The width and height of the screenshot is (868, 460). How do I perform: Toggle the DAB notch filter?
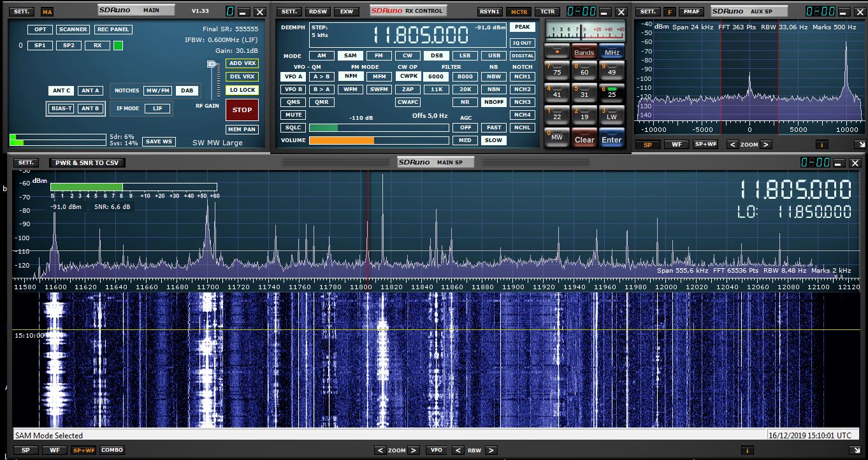[187, 90]
